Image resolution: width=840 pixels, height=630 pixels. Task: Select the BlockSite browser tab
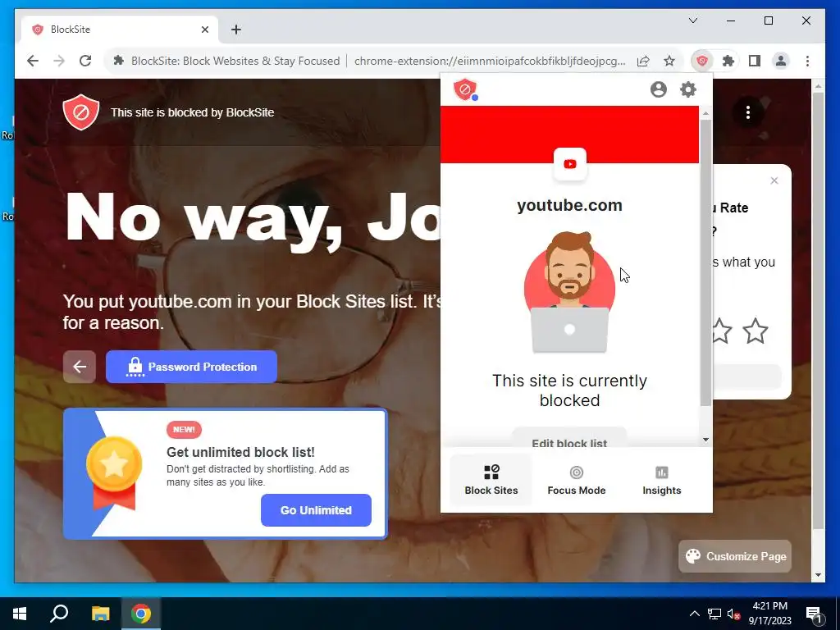coord(120,30)
